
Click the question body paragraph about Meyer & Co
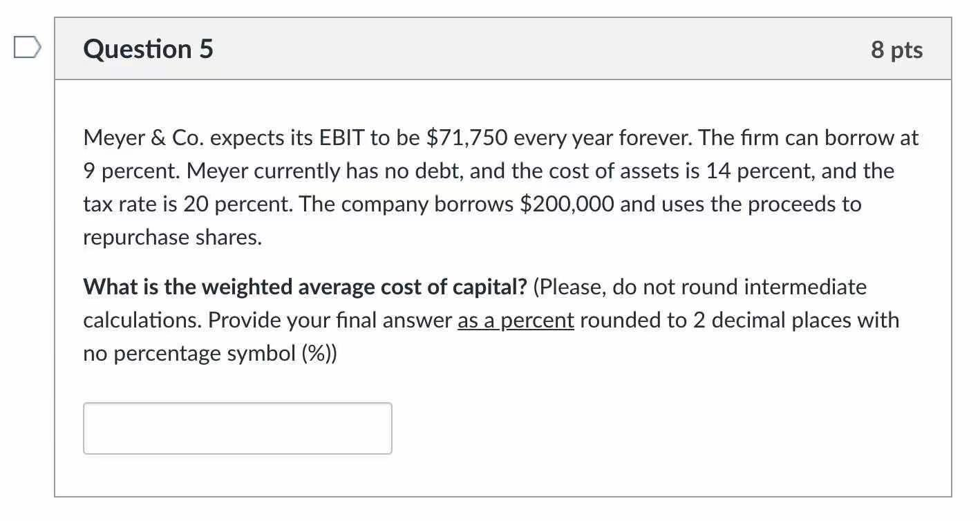pos(484,187)
